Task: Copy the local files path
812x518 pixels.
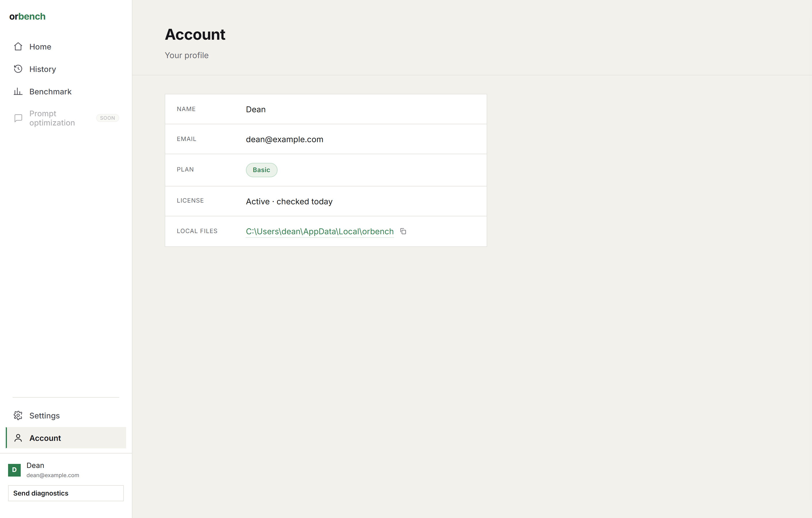Action: [x=403, y=231]
